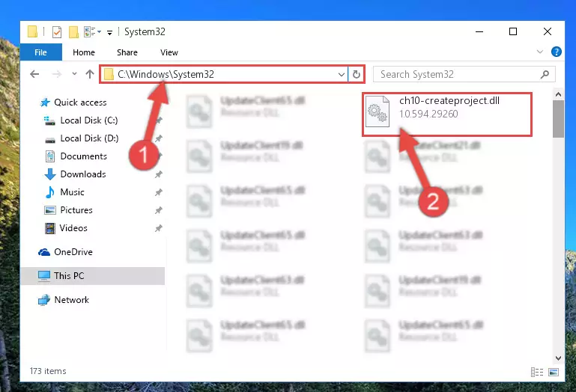Expand the ribbon with the chevron

pos(539,52)
